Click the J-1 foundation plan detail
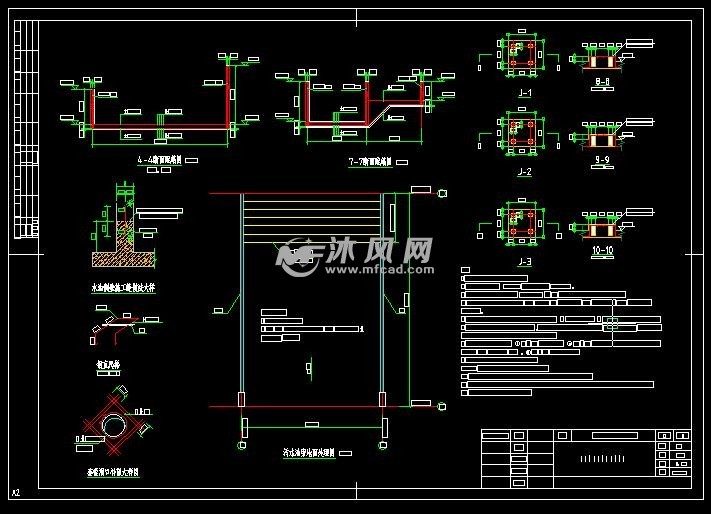The width and height of the screenshot is (711, 514). 519,54
